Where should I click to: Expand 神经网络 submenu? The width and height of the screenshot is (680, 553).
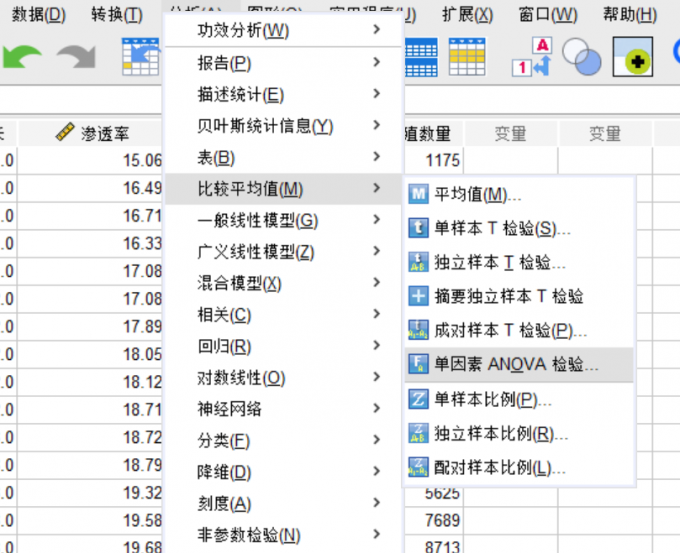click(283, 409)
